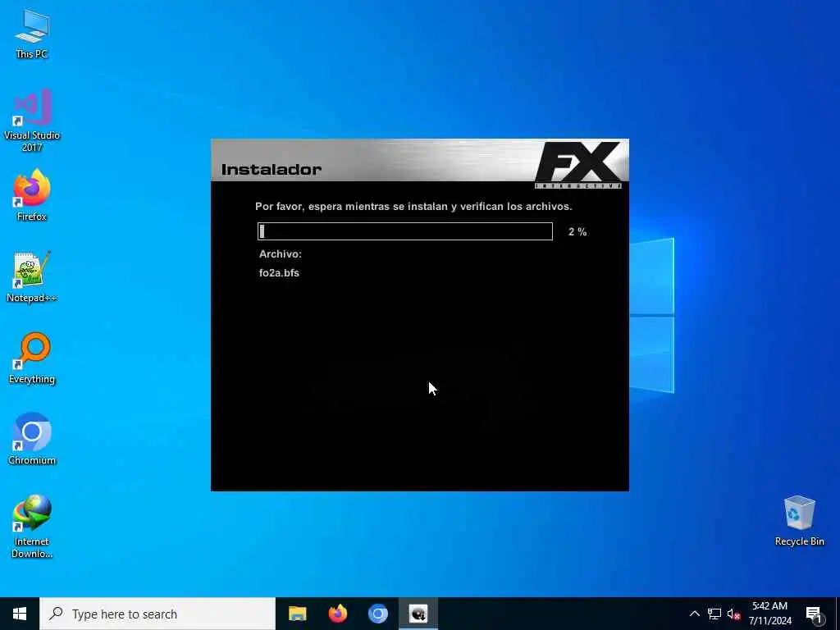Open Chromium from the taskbar
840x630 pixels.
[377, 614]
